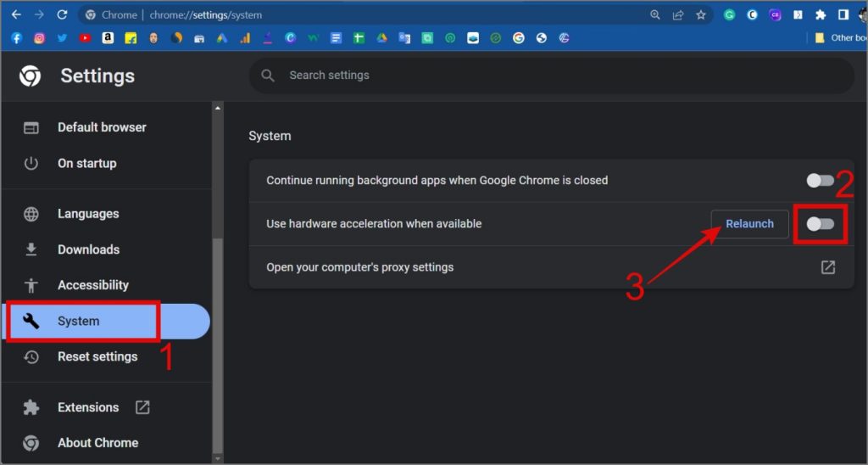Turn on hardware acceleration toggle

(x=820, y=224)
